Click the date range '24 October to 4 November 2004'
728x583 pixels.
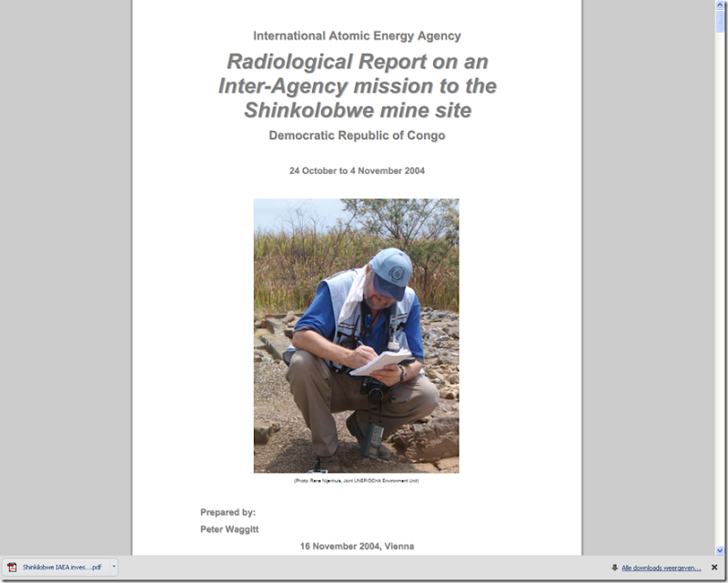pyautogui.click(x=357, y=170)
